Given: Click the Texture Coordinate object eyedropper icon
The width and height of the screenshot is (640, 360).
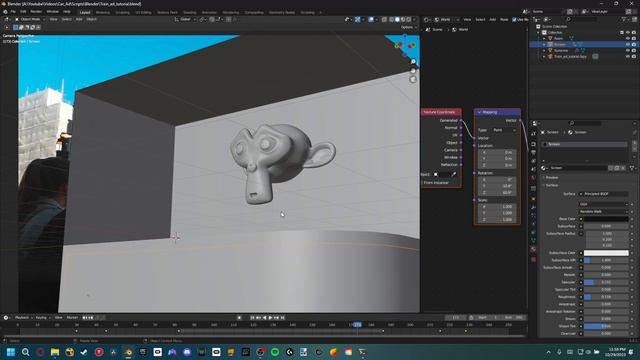Looking at the screenshot, I should (x=454, y=174).
